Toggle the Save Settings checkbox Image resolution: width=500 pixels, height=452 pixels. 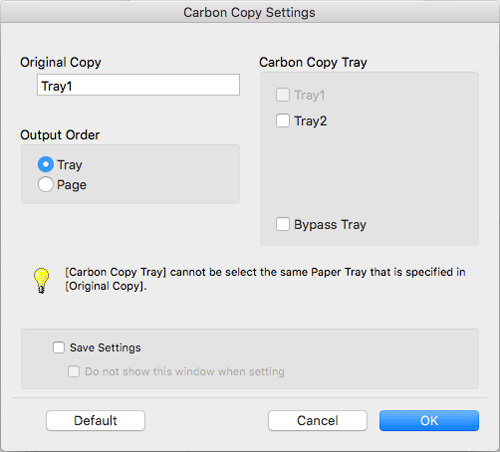pyautogui.click(x=59, y=347)
